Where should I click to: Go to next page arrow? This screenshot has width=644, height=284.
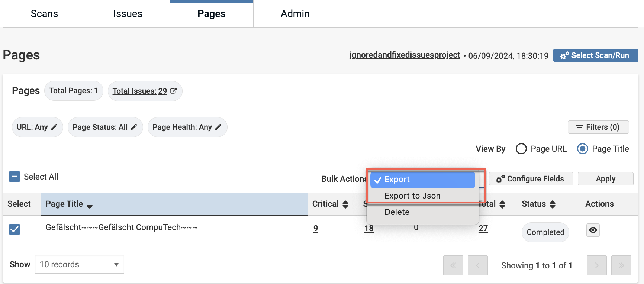pos(596,265)
